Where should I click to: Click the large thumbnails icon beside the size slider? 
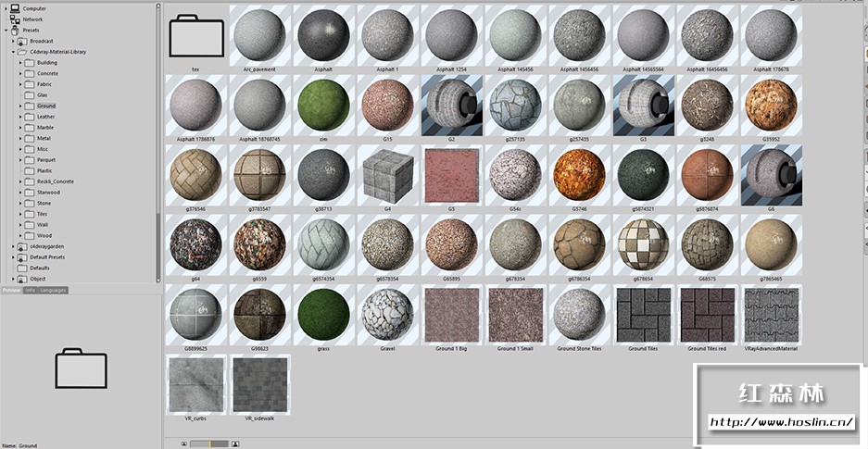tap(235, 443)
